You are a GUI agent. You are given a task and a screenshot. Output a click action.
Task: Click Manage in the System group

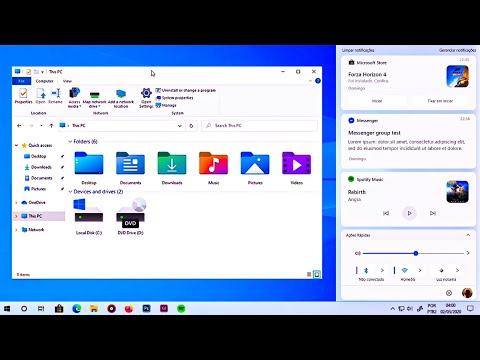[x=166, y=105]
